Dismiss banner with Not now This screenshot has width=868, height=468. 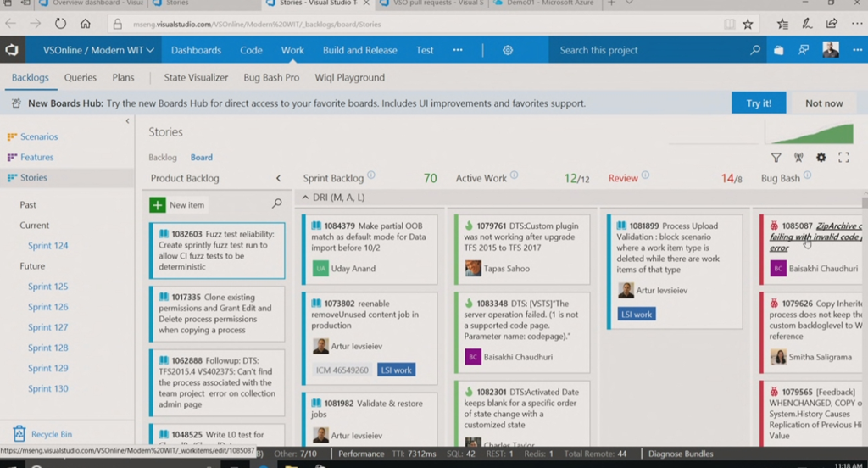click(x=824, y=103)
